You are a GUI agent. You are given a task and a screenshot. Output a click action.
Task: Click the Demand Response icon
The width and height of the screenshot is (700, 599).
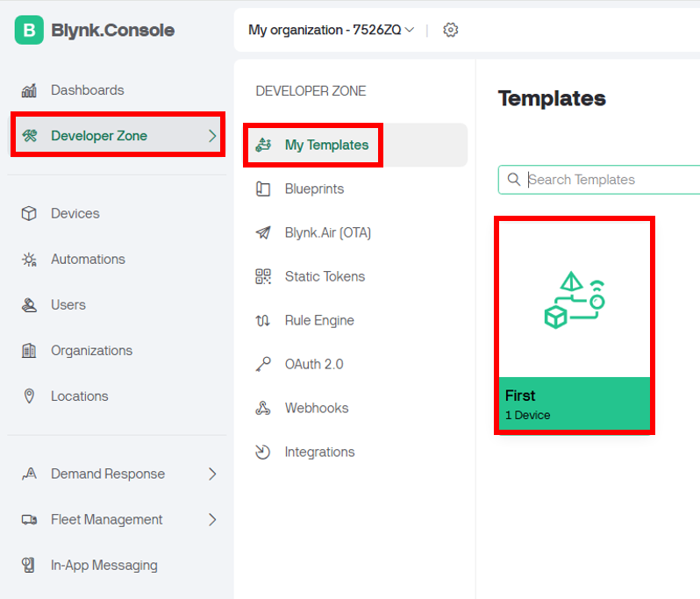click(x=29, y=474)
